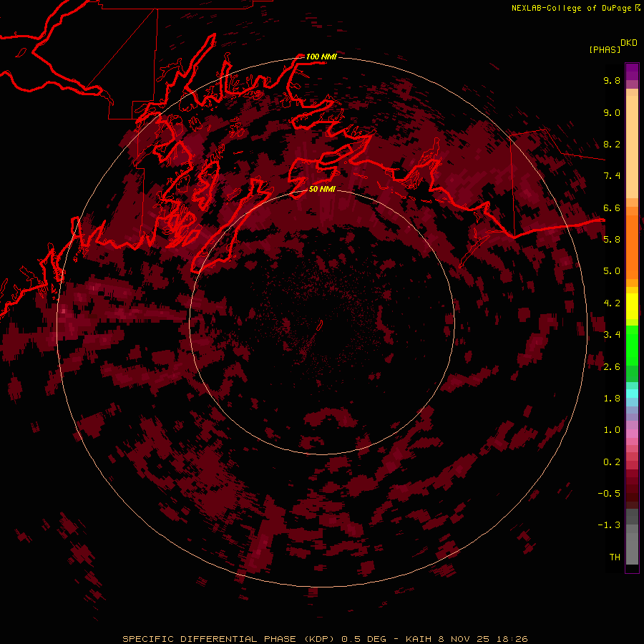Screen dimensions: 644x644
Task: Click the 5.8 value on the color scale
Action: click(x=612, y=239)
